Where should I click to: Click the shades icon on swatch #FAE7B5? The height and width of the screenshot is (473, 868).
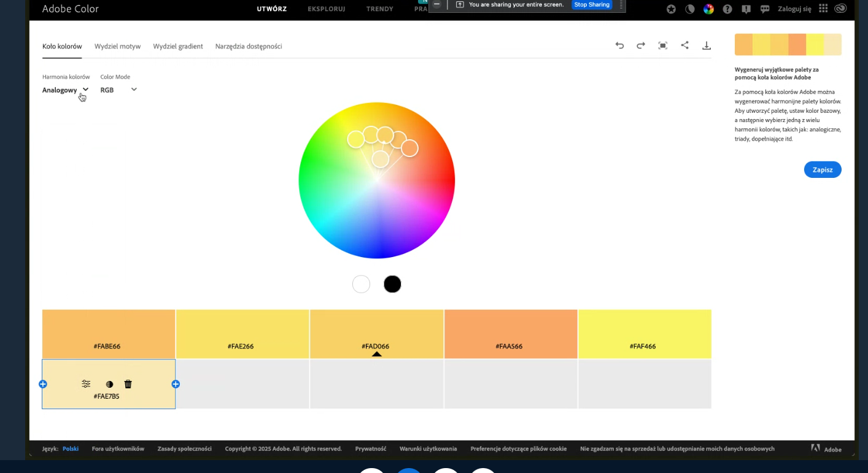(109, 384)
